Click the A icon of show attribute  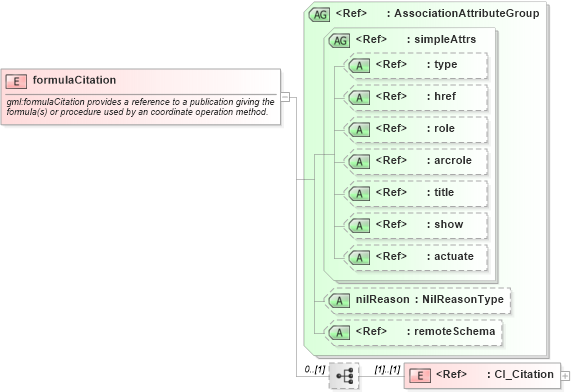pyautogui.click(x=359, y=226)
